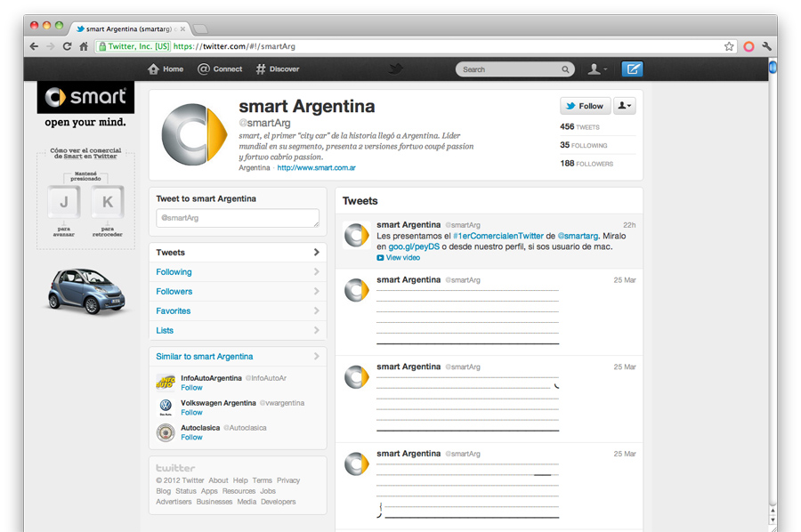
Task: Click the search magnifier icon
Action: coord(565,69)
